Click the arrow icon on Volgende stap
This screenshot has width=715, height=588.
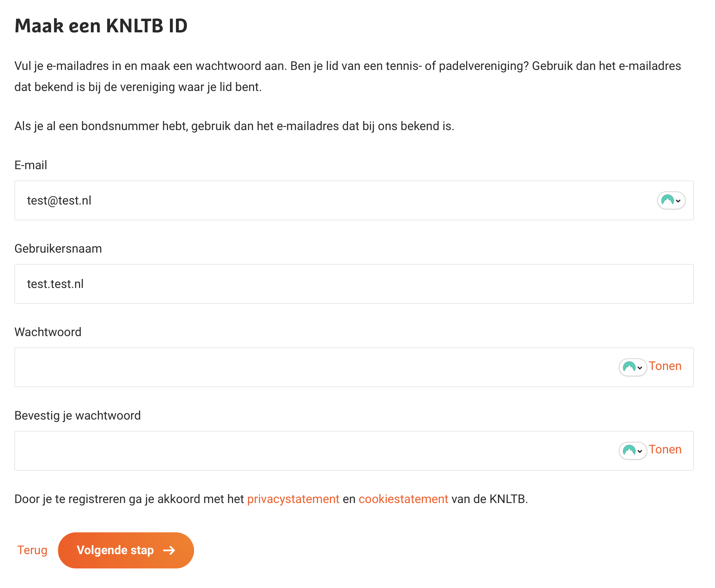[x=169, y=550]
